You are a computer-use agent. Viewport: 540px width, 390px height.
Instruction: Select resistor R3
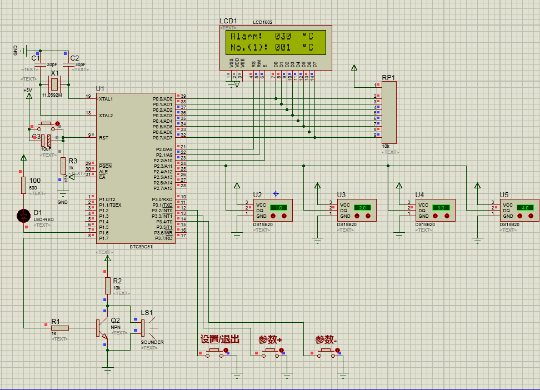(63, 166)
